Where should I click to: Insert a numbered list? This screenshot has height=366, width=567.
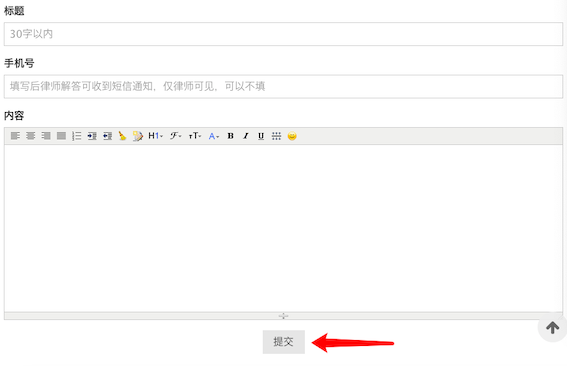click(x=77, y=136)
